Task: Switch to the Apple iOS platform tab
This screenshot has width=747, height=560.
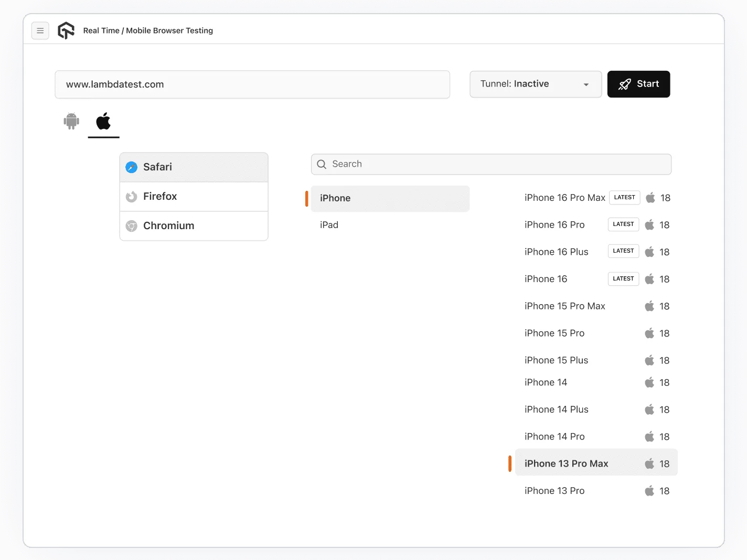Action: tap(103, 121)
